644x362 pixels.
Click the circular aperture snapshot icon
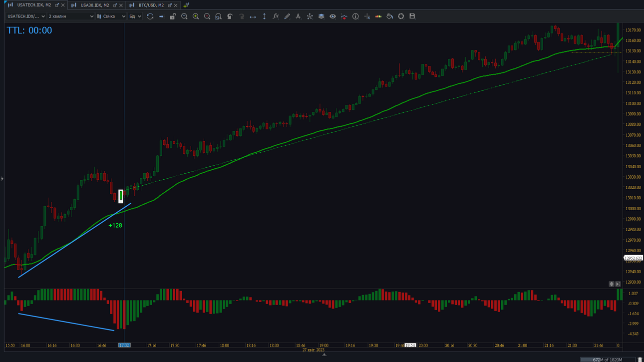pos(401,16)
